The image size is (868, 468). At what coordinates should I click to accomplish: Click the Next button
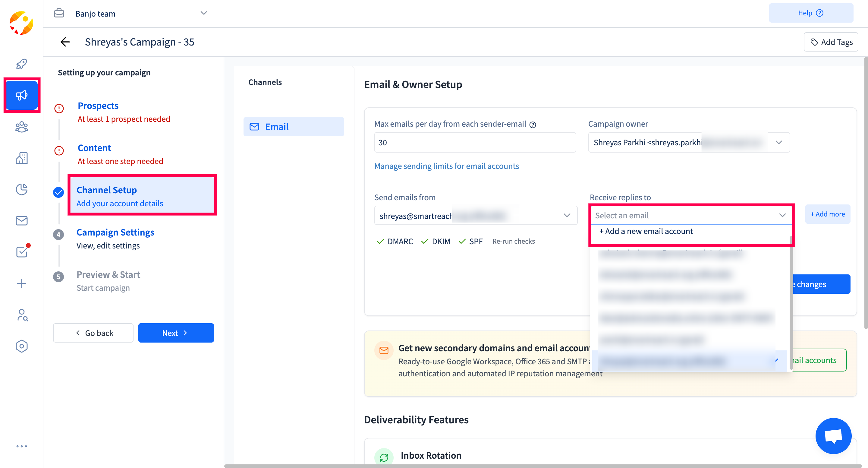click(175, 333)
